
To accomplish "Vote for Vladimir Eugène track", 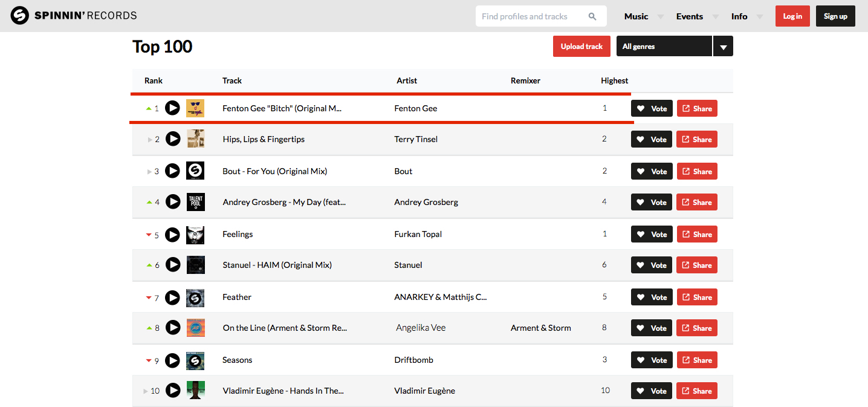I will tap(652, 391).
